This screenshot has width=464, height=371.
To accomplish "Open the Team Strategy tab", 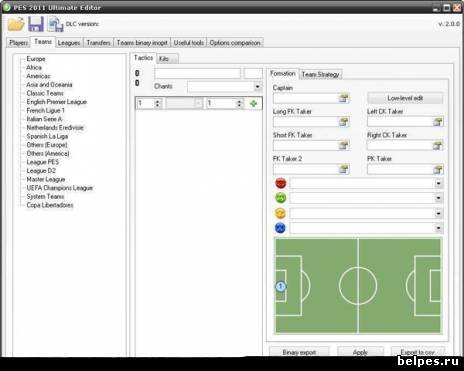I will point(320,74).
